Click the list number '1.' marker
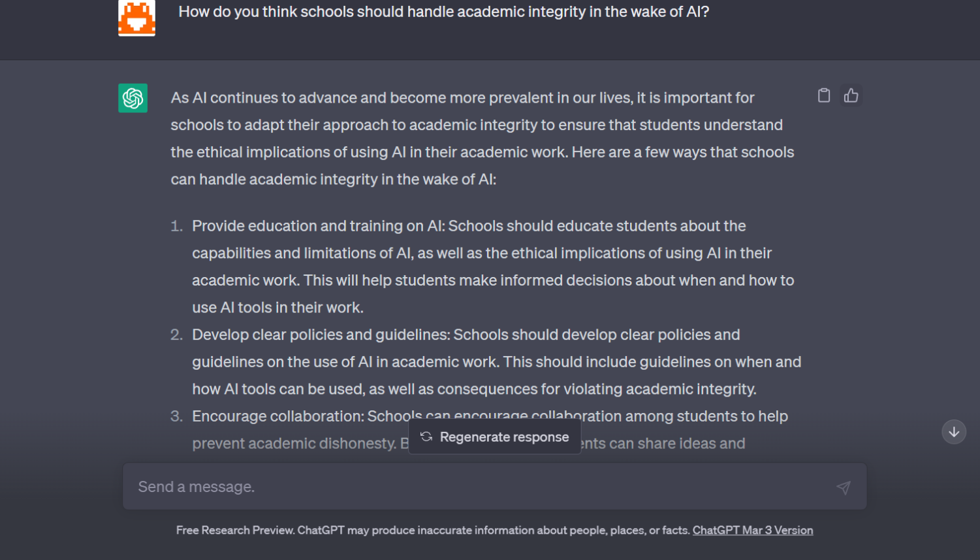 [176, 226]
